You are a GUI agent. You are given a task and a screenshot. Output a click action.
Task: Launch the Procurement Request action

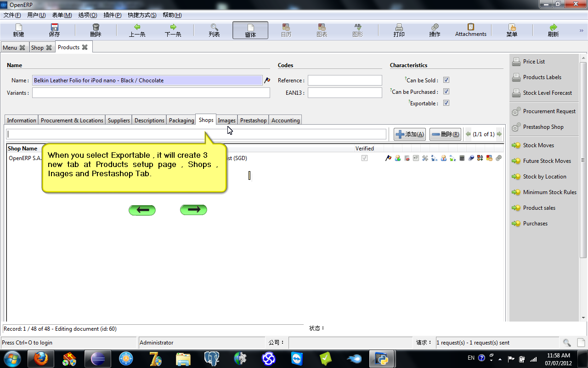[549, 111]
